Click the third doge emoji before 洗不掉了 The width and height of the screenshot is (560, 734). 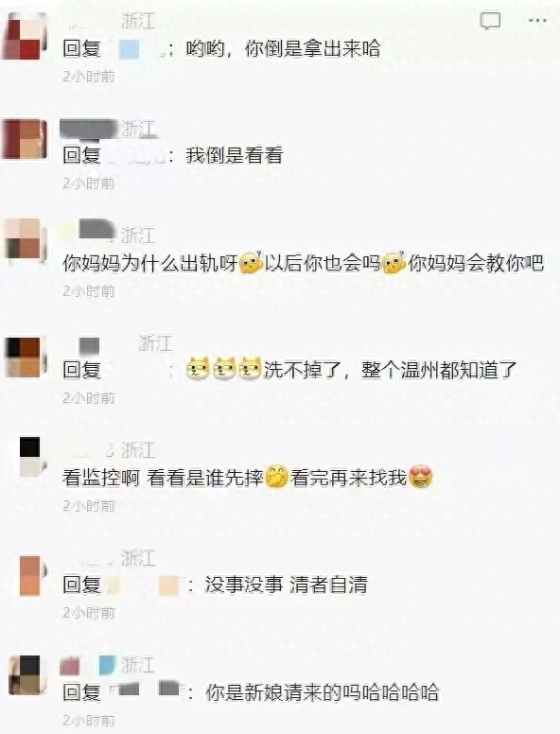pyautogui.click(x=250, y=369)
